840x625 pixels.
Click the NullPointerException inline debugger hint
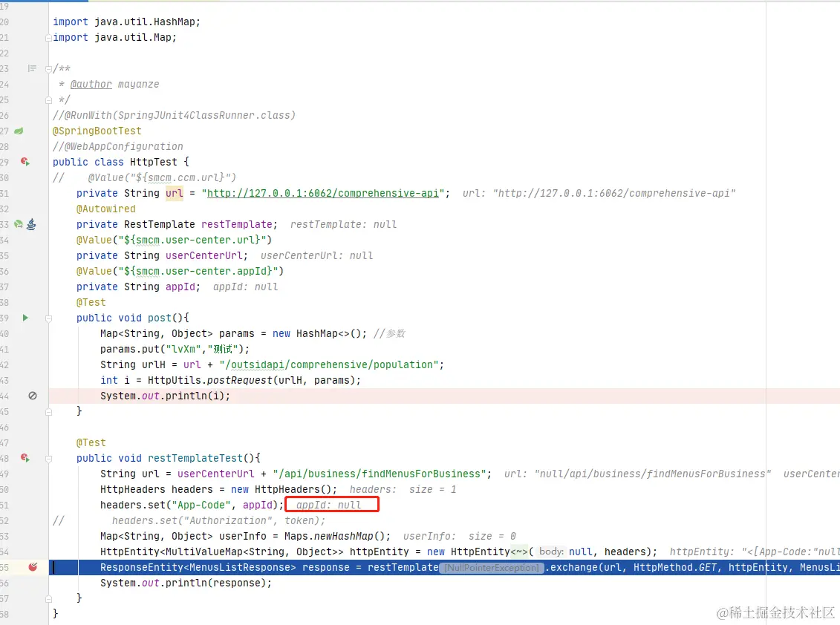(492, 568)
